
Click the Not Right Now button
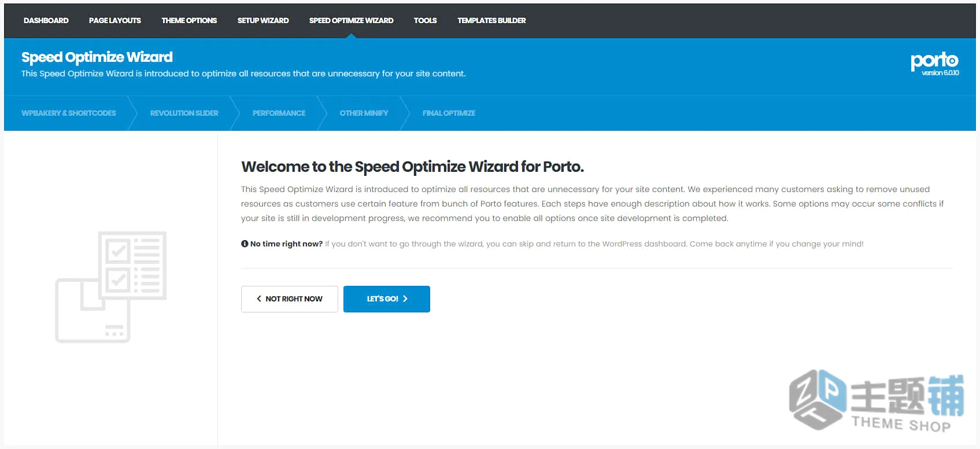tap(290, 299)
